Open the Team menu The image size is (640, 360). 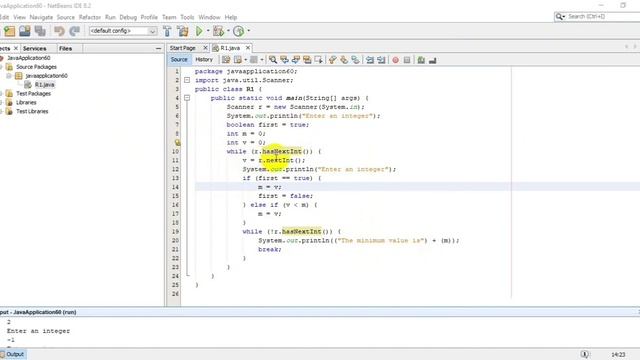tap(169, 17)
